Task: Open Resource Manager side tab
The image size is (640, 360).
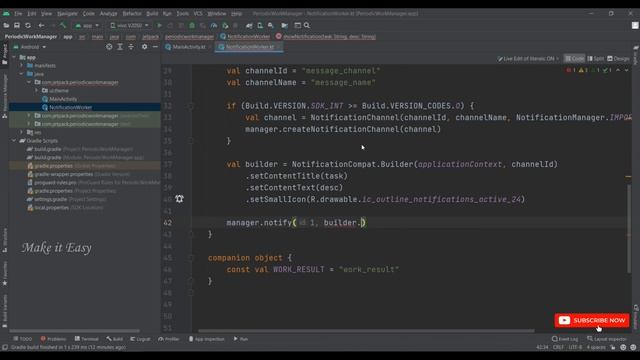Action: [4, 96]
